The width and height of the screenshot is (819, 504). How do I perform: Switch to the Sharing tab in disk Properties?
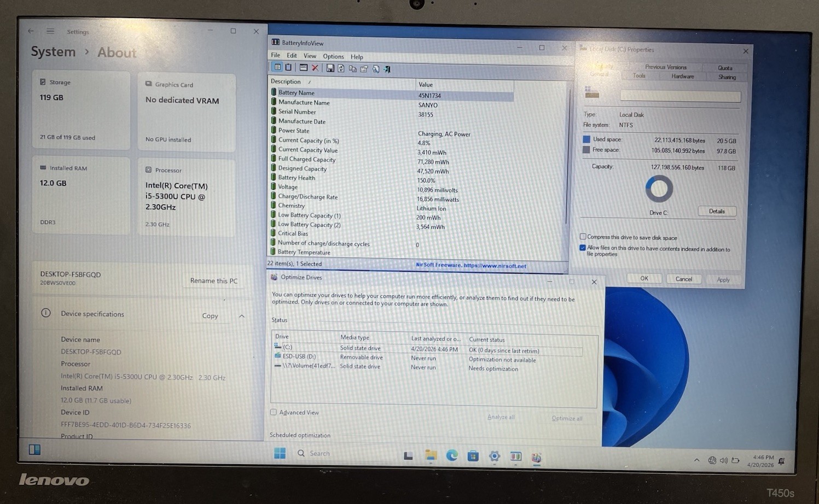tap(727, 77)
